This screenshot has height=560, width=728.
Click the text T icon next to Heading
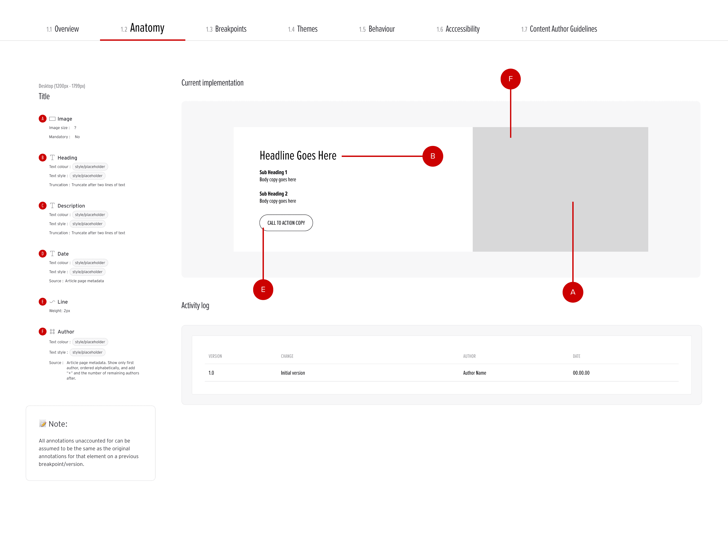click(52, 157)
